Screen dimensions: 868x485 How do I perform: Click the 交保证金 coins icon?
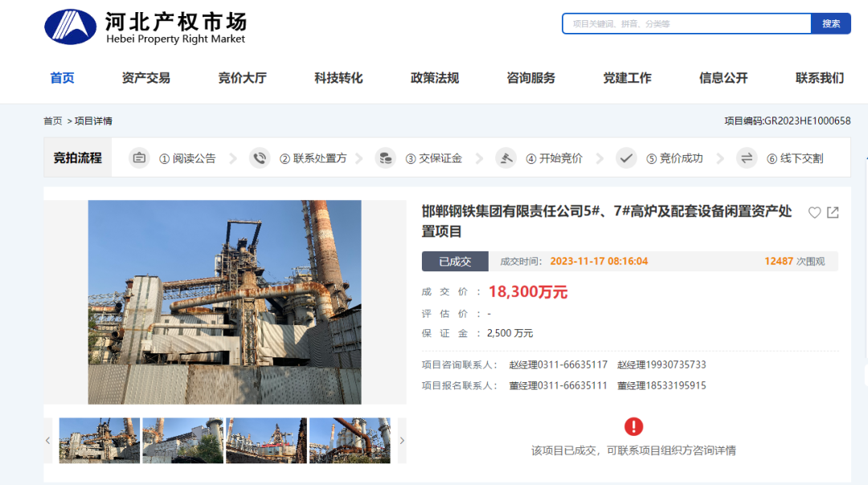[x=385, y=158]
